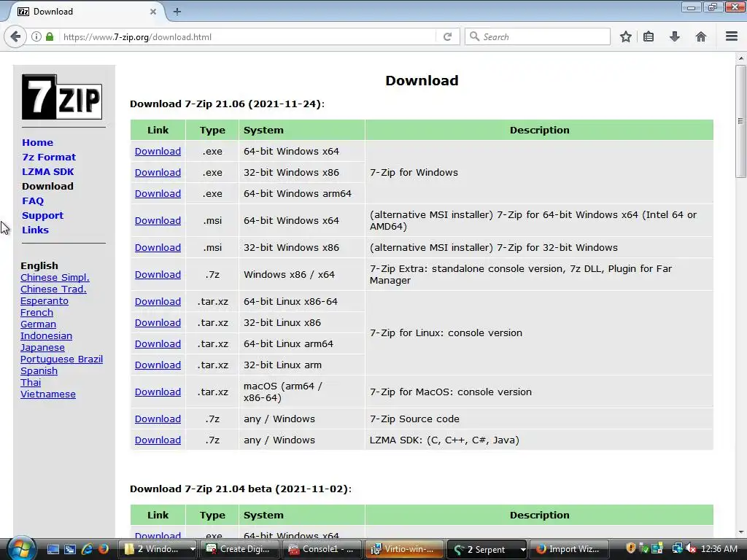
Task: Click the green padlock security icon
Action: [50, 36]
